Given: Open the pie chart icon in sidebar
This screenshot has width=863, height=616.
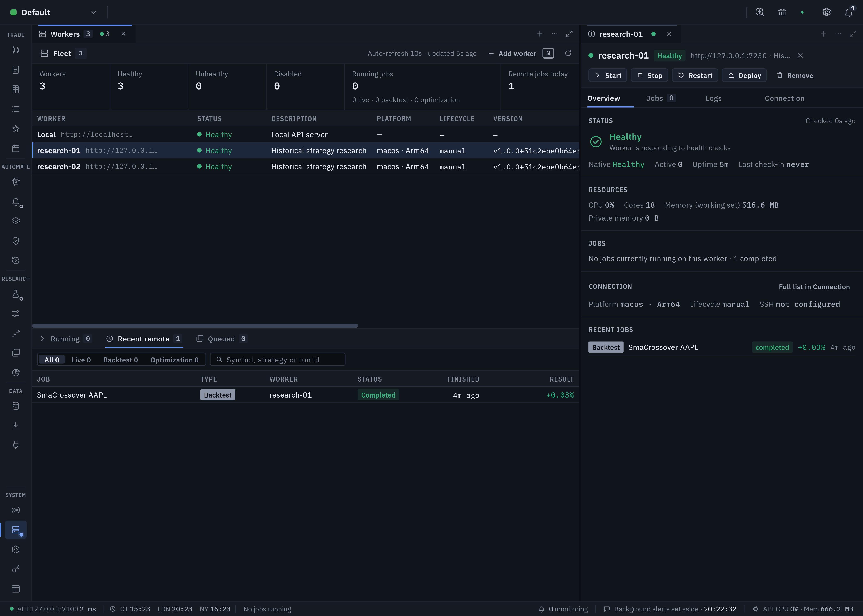Looking at the screenshot, I should click(16, 372).
